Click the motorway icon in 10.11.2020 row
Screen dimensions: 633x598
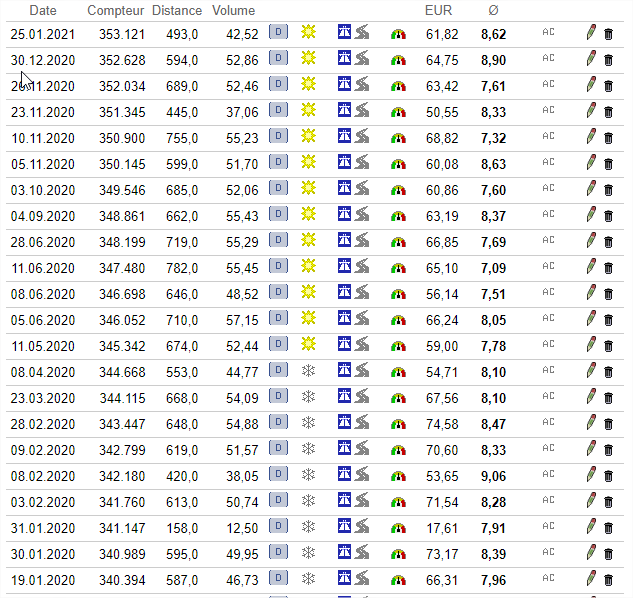point(344,137)
